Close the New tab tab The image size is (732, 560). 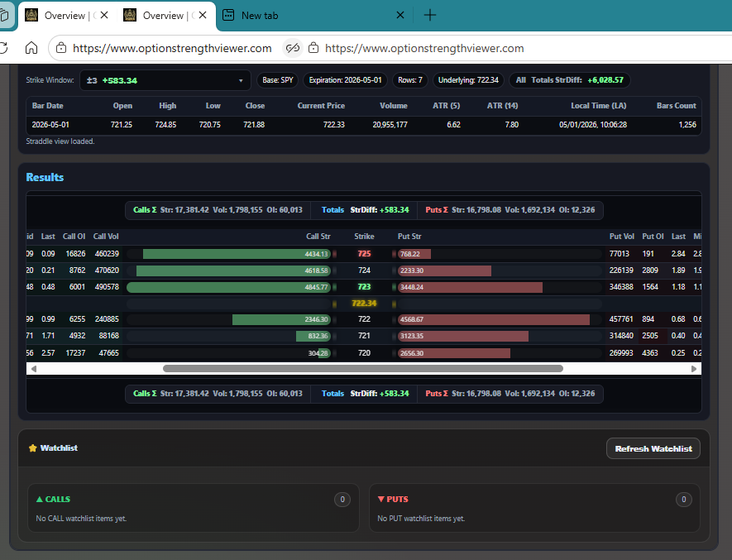click(x=400, y=15)
